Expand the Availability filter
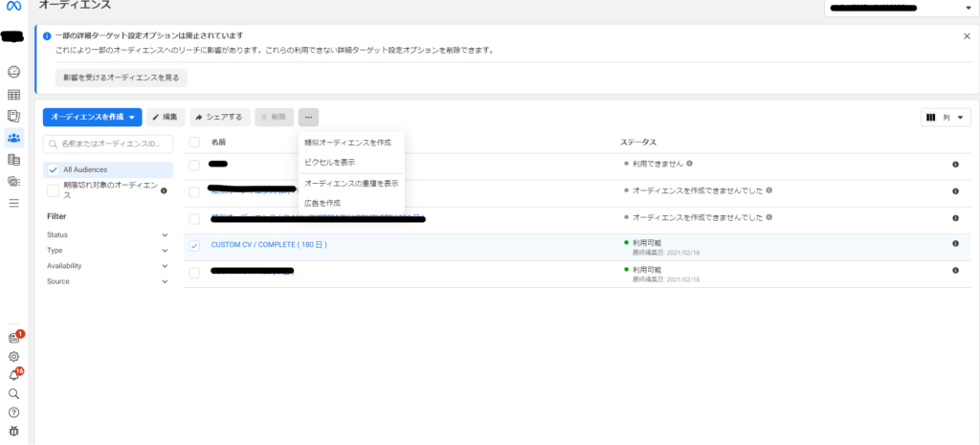The image size is (980, 445). [107, 266]
